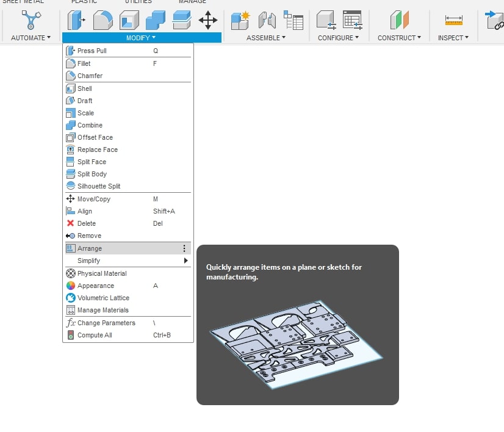504x432 pixels.
Task: Click the first Configure toolbar icon
Action: 326,20
